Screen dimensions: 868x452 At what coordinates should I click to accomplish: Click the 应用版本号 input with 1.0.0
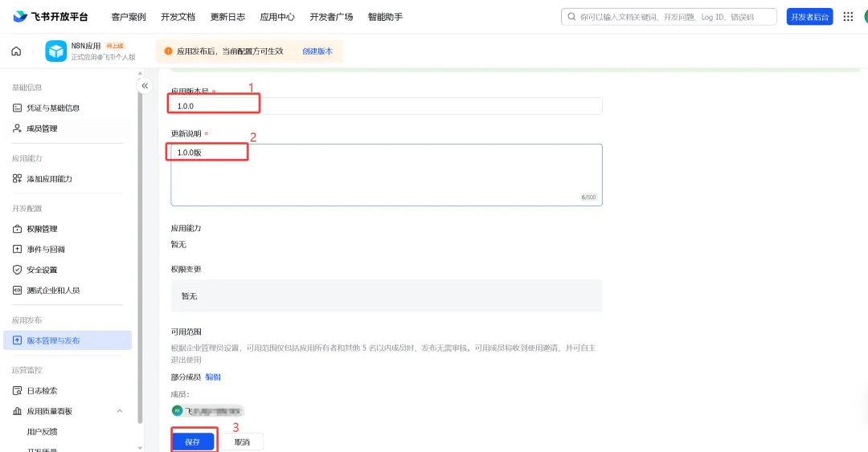(x=387, y=106)
